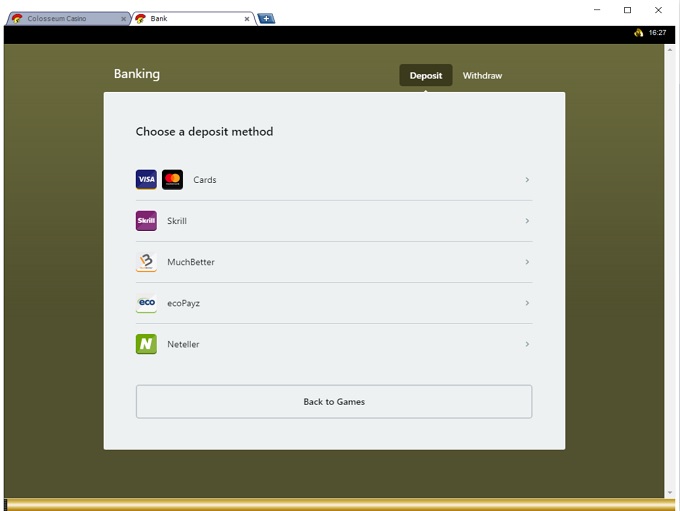Viewport: 680px width, 511px height.
Task: Choose the ecoPayz logo icon
Action: (146, 303)
